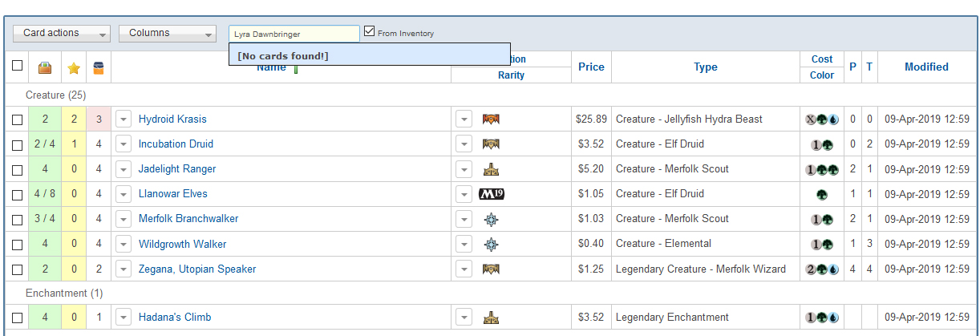Click the set symbol for Hydroid Krasis
This screenshot has height=336, width=980.
tap(491, 119)
